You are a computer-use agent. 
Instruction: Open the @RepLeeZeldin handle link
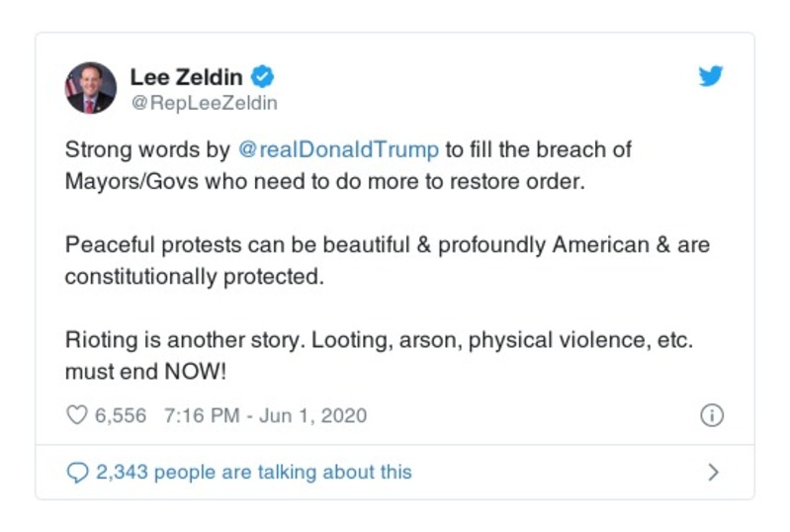click(204, 103)
